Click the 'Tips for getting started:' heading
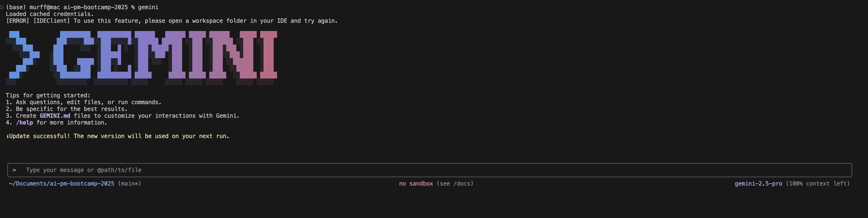The height and width of the screenshot is (218, 868). [x=48, y=95]
